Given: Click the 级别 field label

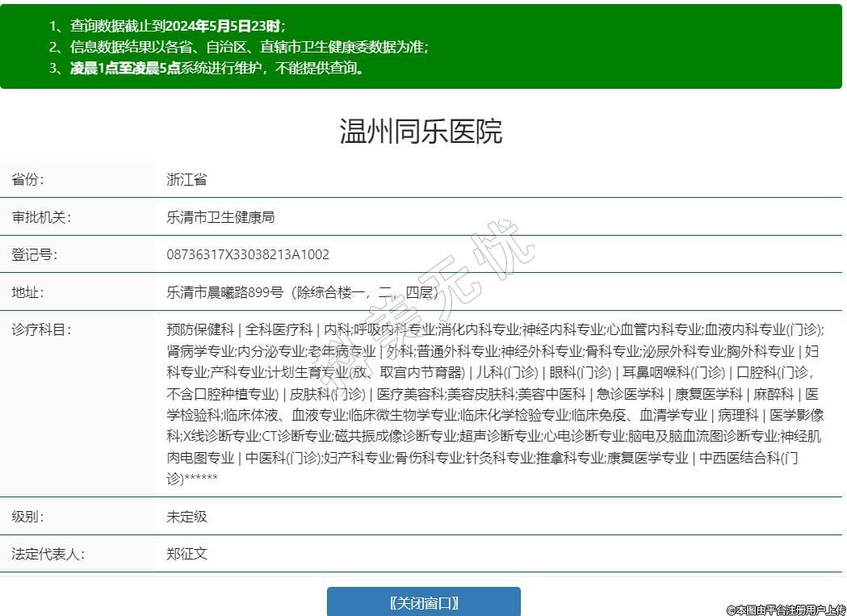Looking at the screenshot, I should pyautogui.click(x=27, y=517).
